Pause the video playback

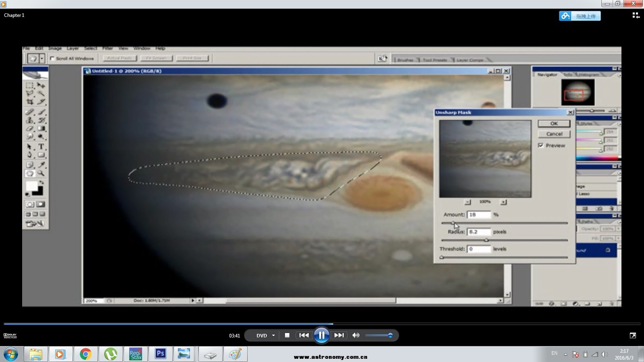click(321, 335)
